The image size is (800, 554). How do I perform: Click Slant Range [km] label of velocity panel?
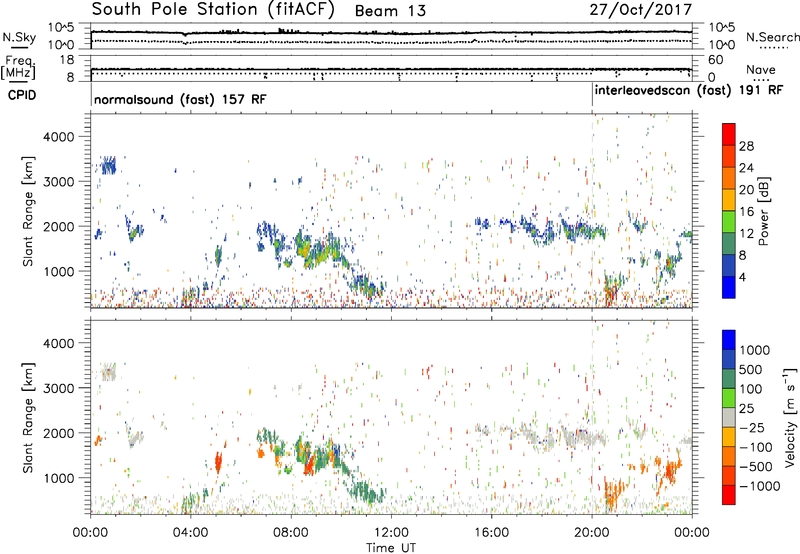(28, 418)
